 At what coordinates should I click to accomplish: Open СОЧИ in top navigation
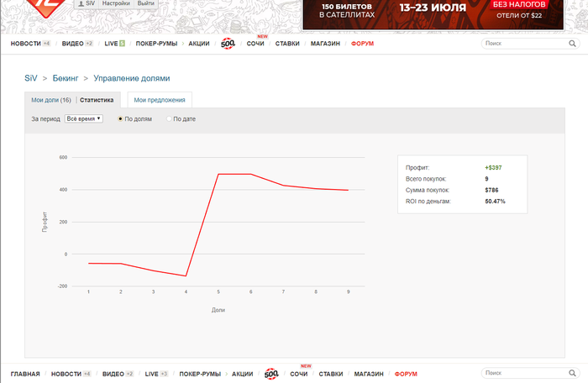pos(255,44)
